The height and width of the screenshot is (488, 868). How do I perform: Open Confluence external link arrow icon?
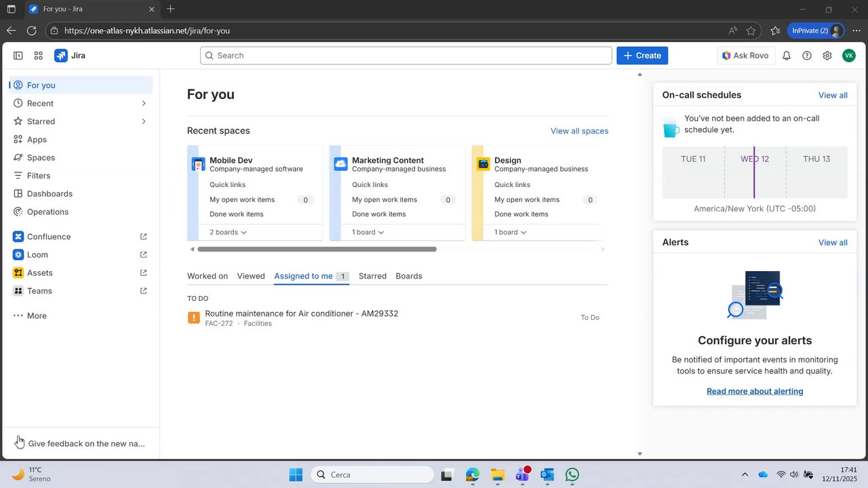143,237
